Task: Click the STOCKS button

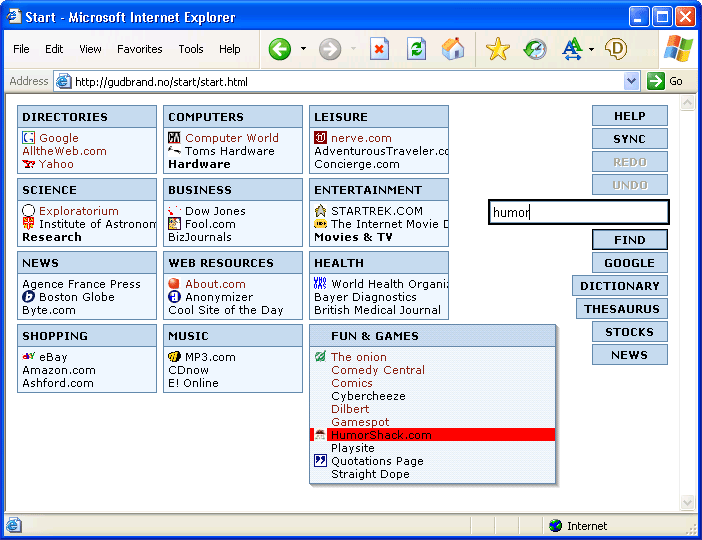Action: (x=629, y=332)
